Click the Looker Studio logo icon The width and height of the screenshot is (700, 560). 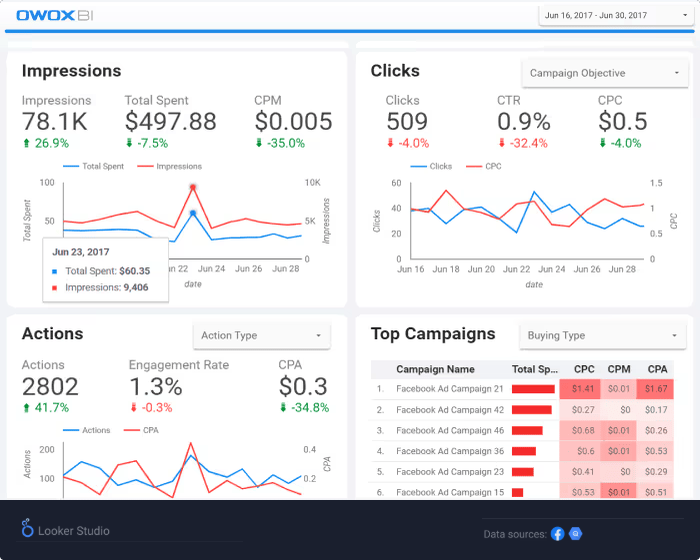point(27,528)
